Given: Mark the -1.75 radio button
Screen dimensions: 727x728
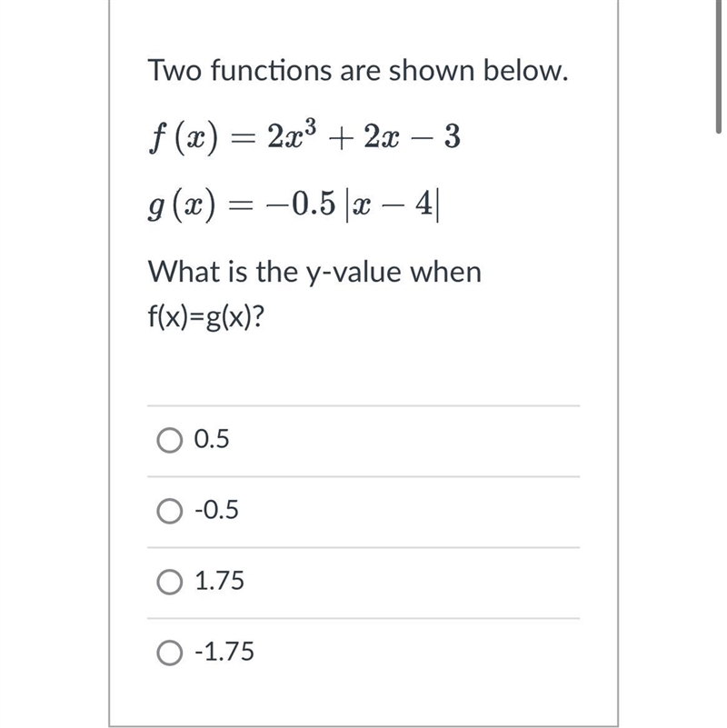Looking at the screenshot, I should point(169,653).
